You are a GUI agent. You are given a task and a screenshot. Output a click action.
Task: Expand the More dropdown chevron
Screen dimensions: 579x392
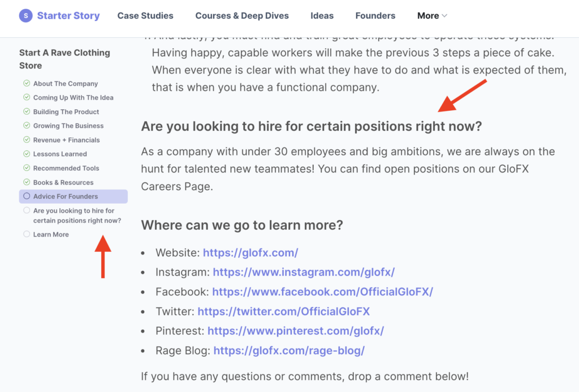[444, 16]
